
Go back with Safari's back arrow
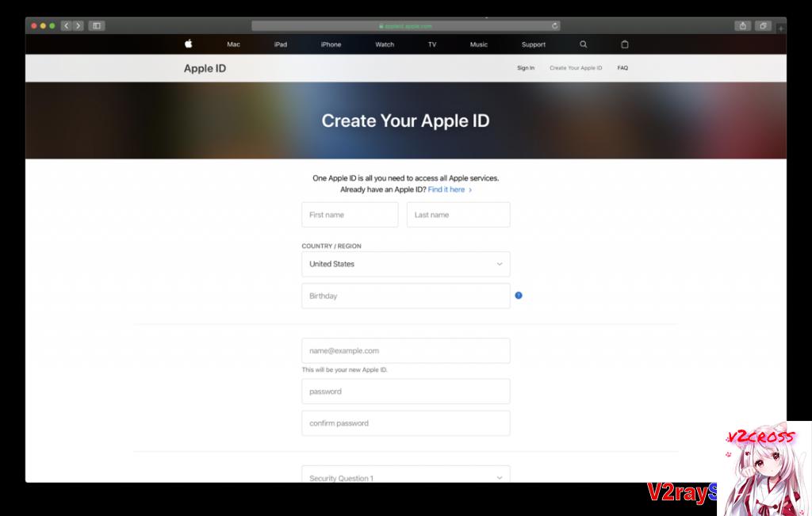(x=67, y=26)
